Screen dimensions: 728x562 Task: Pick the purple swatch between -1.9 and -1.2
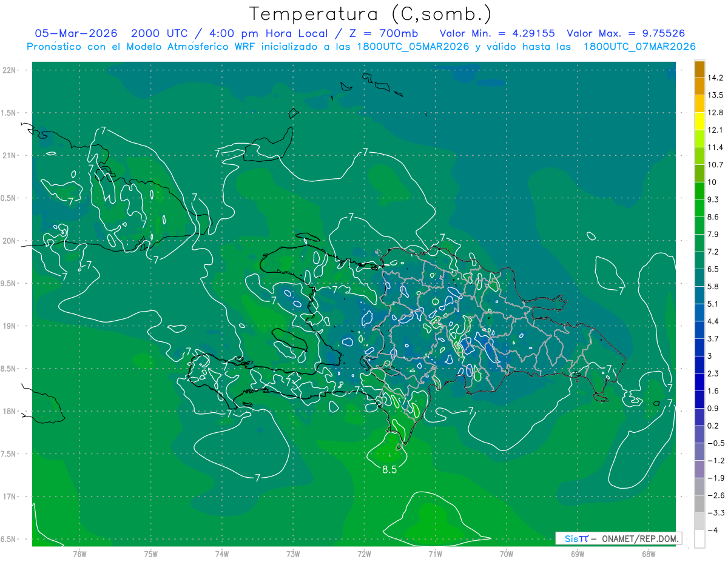(699, 469)
